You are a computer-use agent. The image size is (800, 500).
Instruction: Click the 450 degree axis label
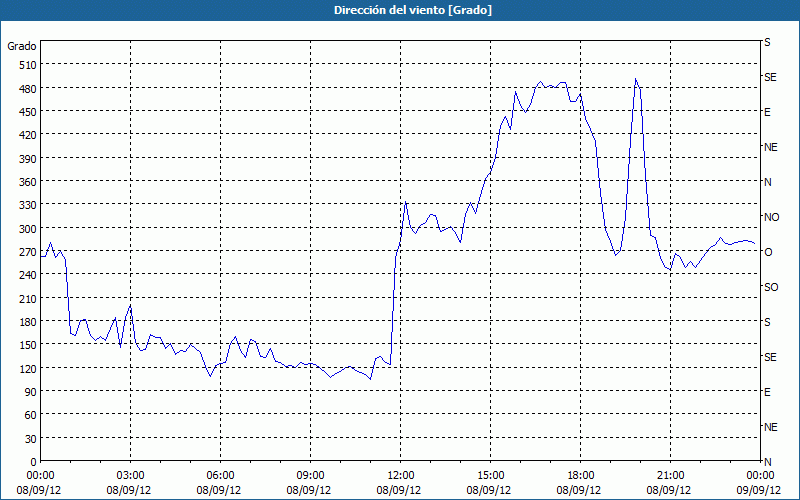tap(28, 112)
